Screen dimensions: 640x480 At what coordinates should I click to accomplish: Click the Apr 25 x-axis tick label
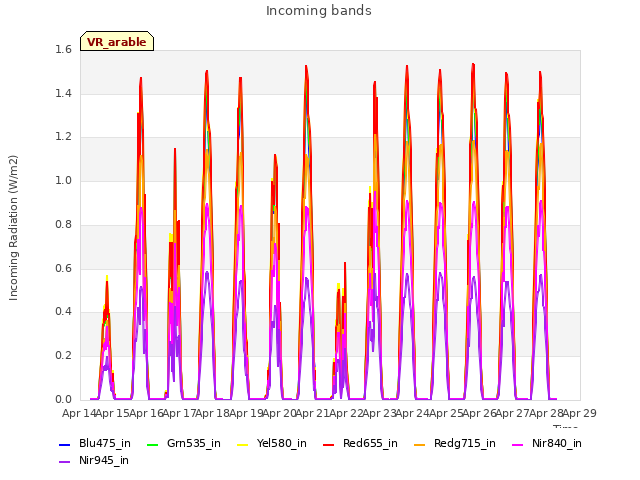(446, 413)
